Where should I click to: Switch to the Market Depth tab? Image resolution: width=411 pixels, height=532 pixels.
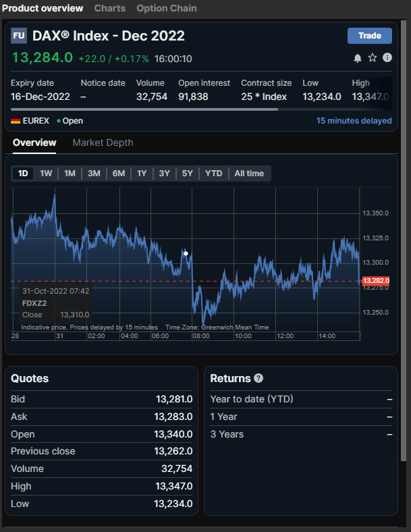tap(103, 142)
